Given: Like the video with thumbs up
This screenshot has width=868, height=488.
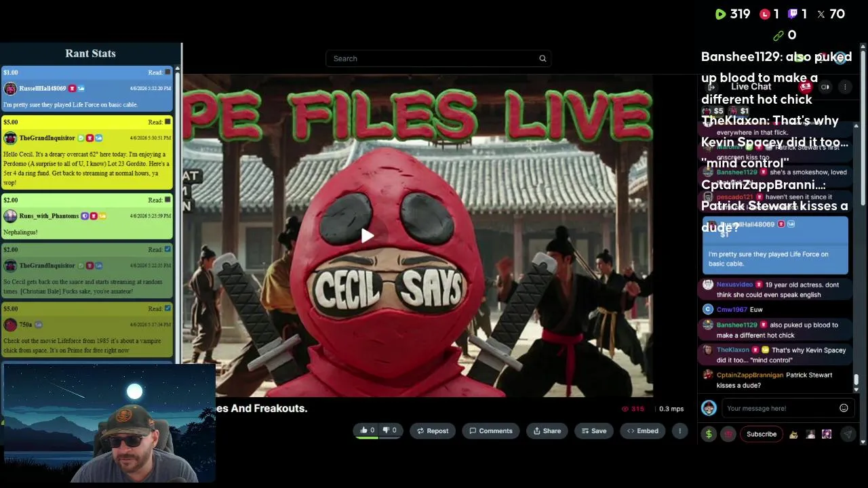Looking at the screenshot, I should click(x=367, y=430).
